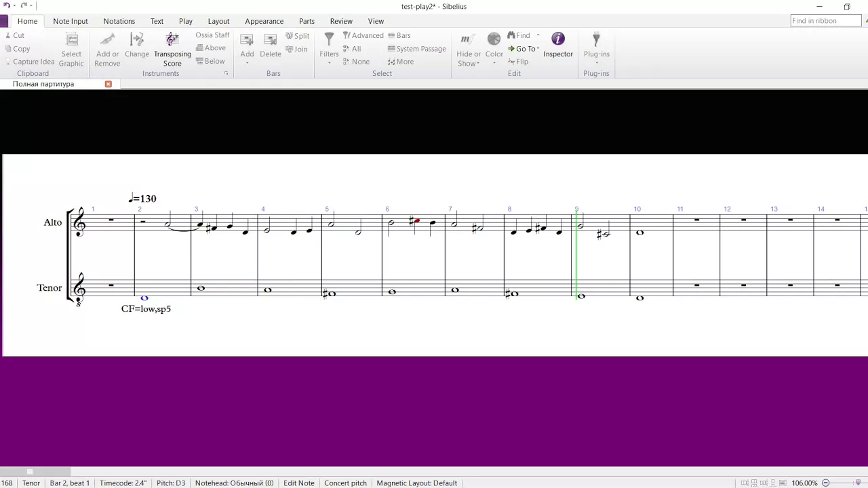Click the Find binoculars button
This screenshot has width=868, height=488.
tap(519, 35)
